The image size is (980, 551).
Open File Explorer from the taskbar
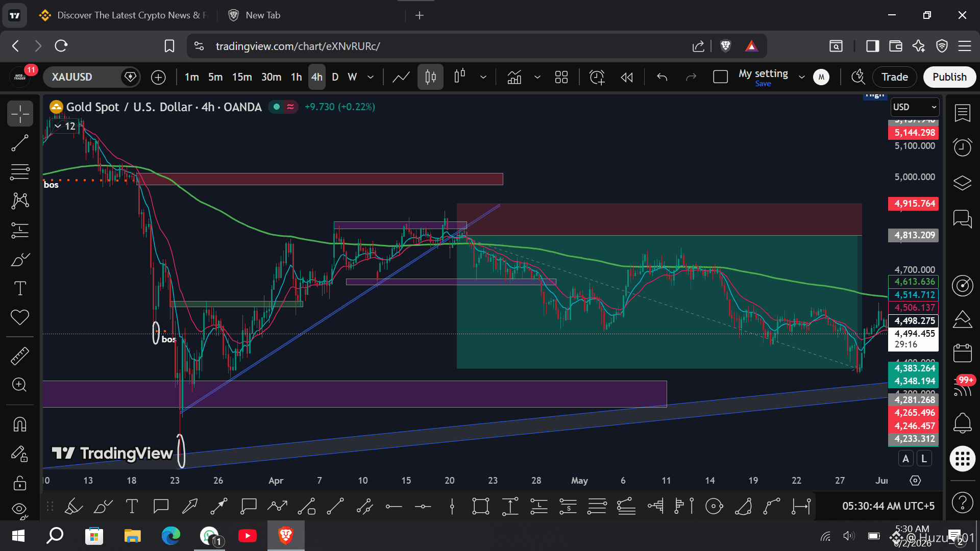[132, 536]
